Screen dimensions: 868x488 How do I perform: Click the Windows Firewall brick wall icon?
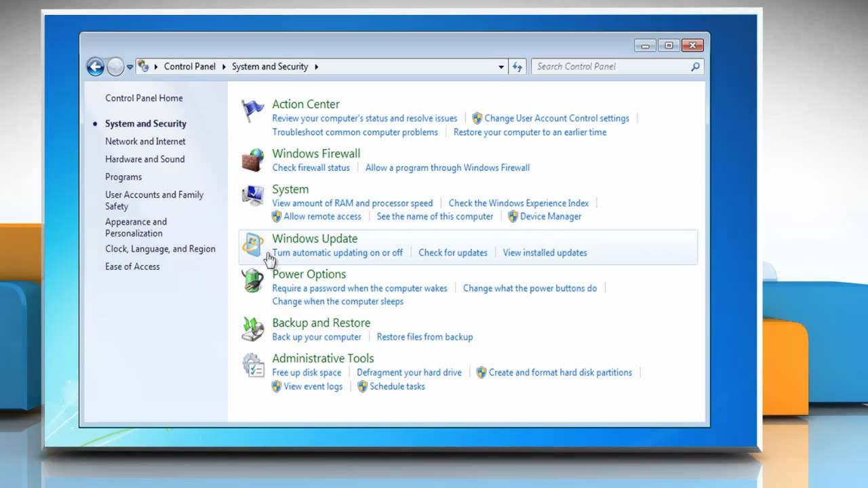point(253,160)
